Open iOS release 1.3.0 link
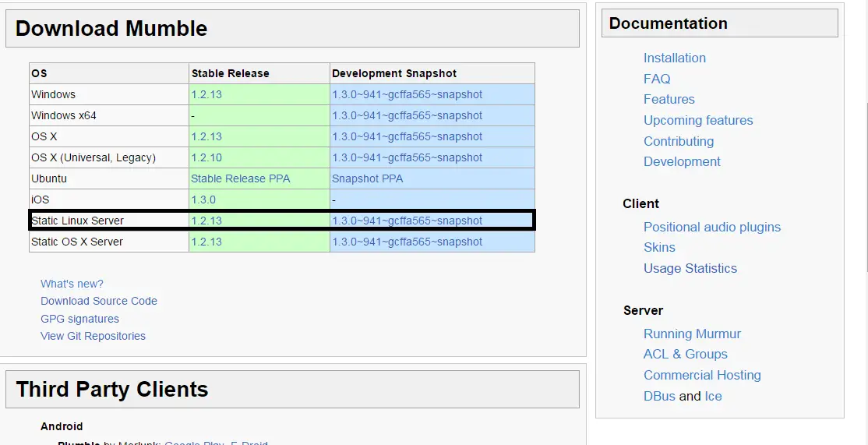 click(x=203, y=200)
